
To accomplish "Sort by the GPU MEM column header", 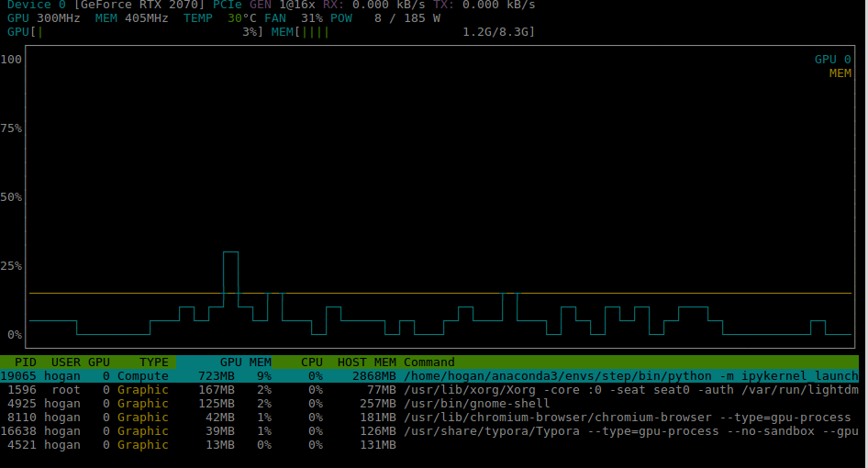I will 245,362.
